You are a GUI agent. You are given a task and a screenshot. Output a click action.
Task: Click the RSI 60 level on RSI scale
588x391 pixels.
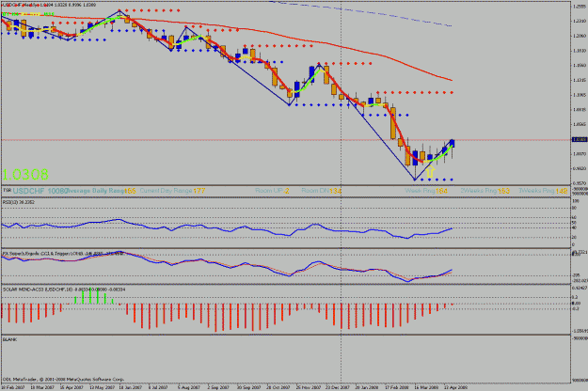coord(574,217)
